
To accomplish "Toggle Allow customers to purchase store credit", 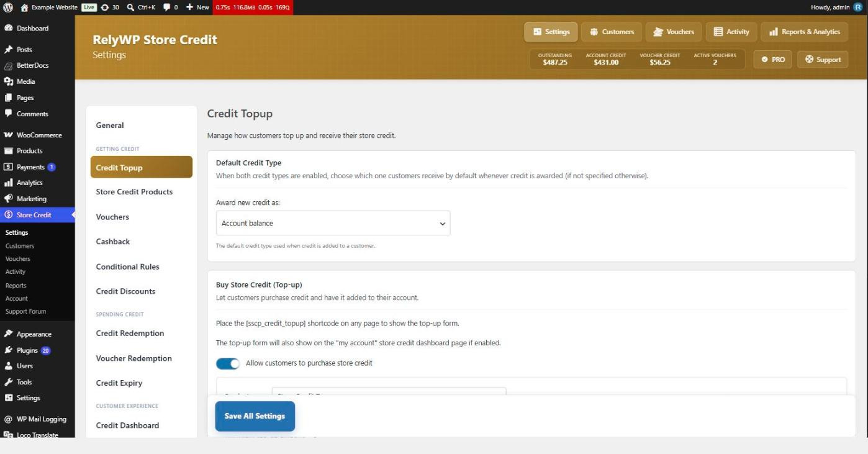I will [228, 363].
